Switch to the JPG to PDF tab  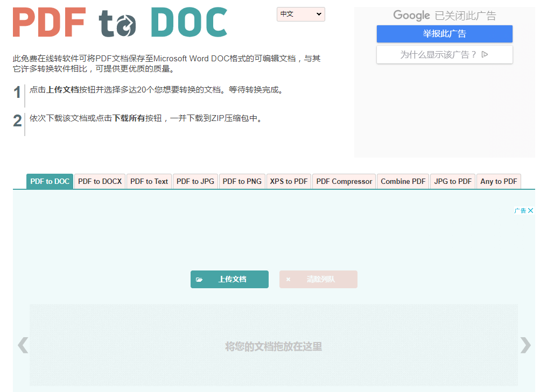click(453, 181)
